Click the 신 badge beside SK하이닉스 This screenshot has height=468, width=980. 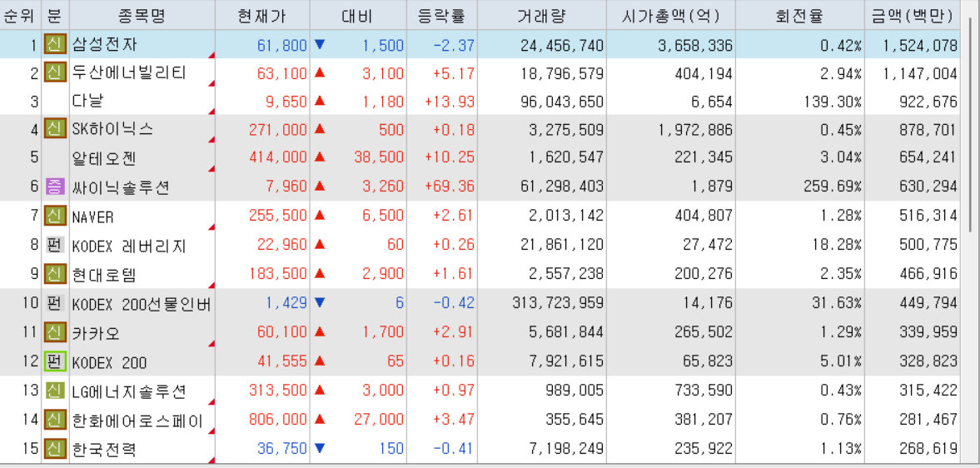tap(55, 129)
